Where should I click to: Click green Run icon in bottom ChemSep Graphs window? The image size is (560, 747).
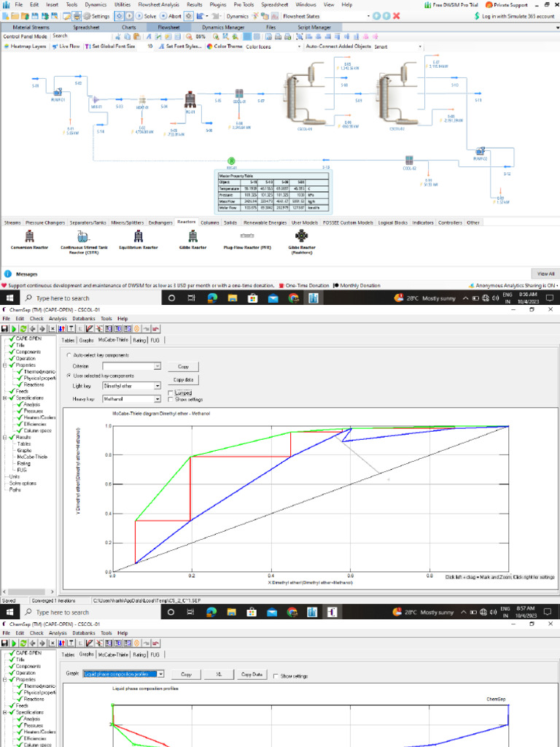pos(14,643)
